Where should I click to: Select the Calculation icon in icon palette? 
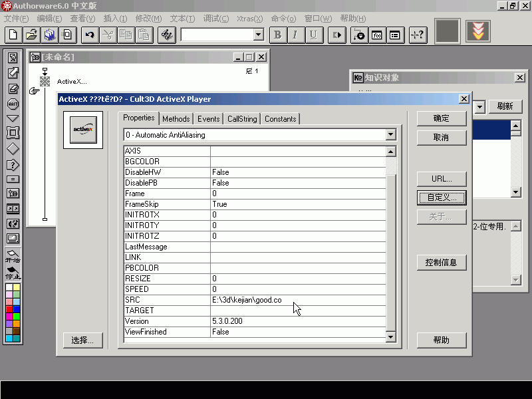tap(13, 179)
